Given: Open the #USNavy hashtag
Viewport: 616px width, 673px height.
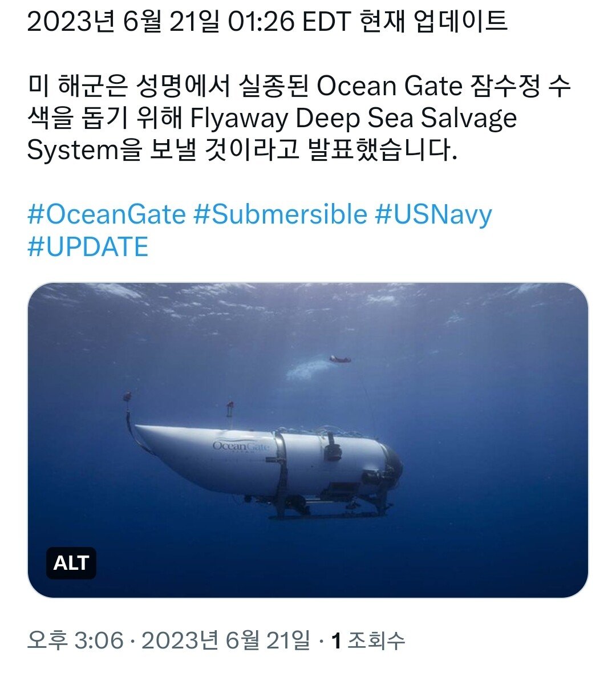Looking at the screenshot, I should tap(433, 214).
